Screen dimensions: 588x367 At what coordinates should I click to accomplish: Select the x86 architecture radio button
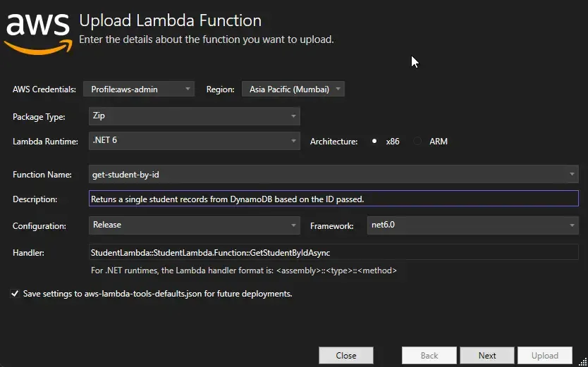pyautogui.click(x=374, y=142)
